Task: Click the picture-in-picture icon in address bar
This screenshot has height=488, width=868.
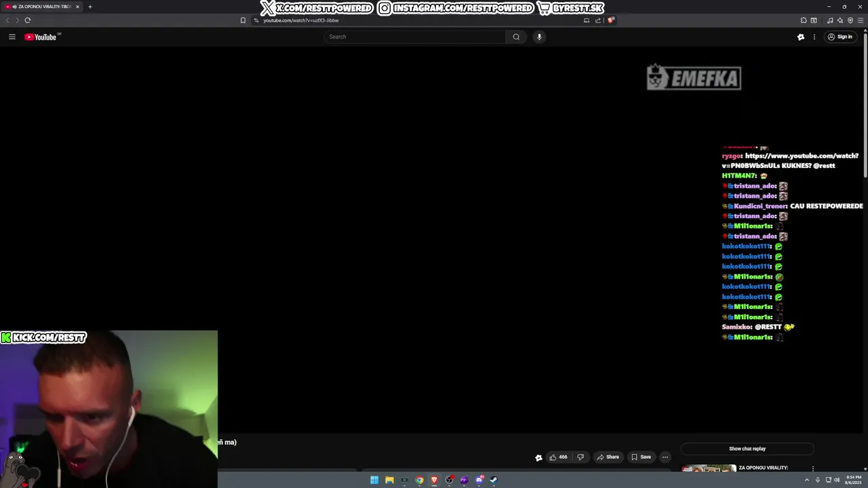Action: coord(587,20)
